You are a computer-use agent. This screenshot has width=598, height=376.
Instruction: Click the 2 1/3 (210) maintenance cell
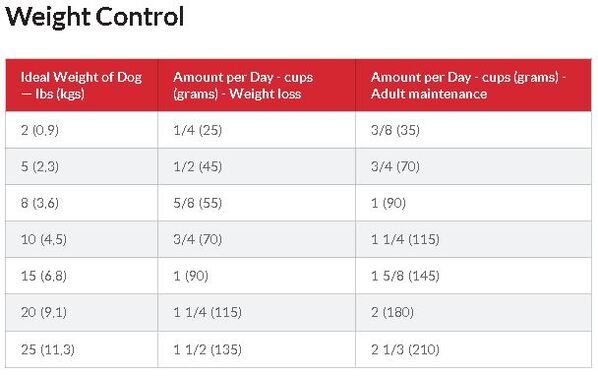pos(473,349)
